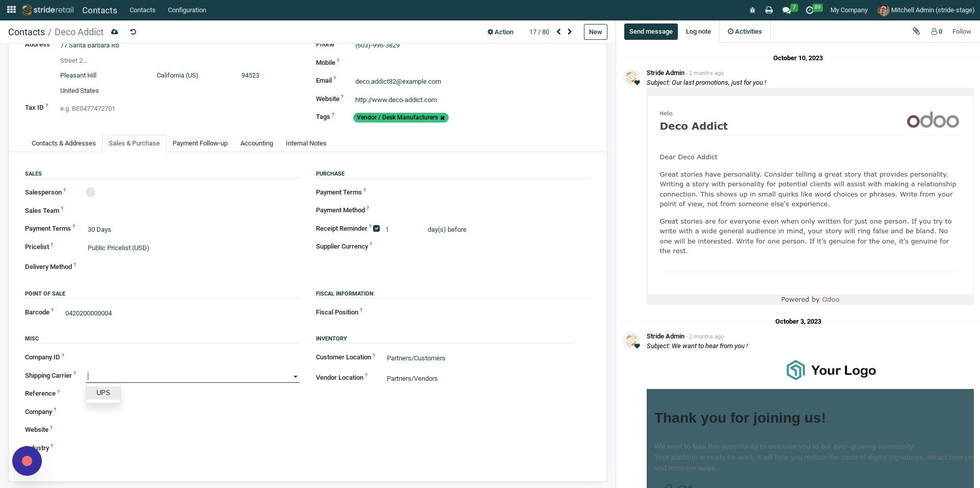Save record manually with cloud icon

(114, 32)
